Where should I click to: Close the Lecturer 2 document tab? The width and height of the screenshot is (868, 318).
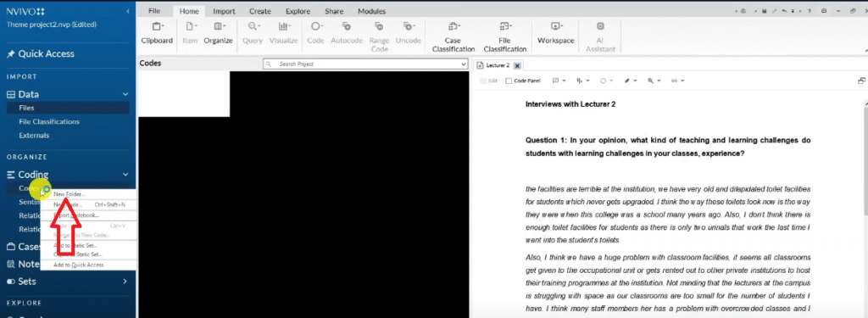[x=517, y=65]
